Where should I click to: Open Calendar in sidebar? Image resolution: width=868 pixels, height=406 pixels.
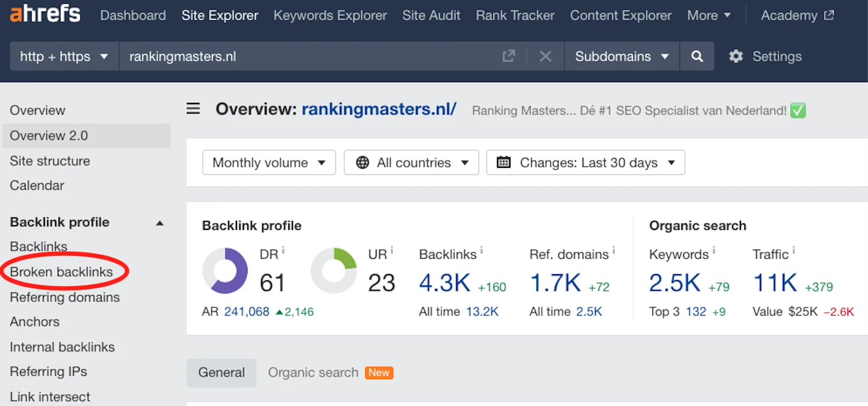pos(37,185)
